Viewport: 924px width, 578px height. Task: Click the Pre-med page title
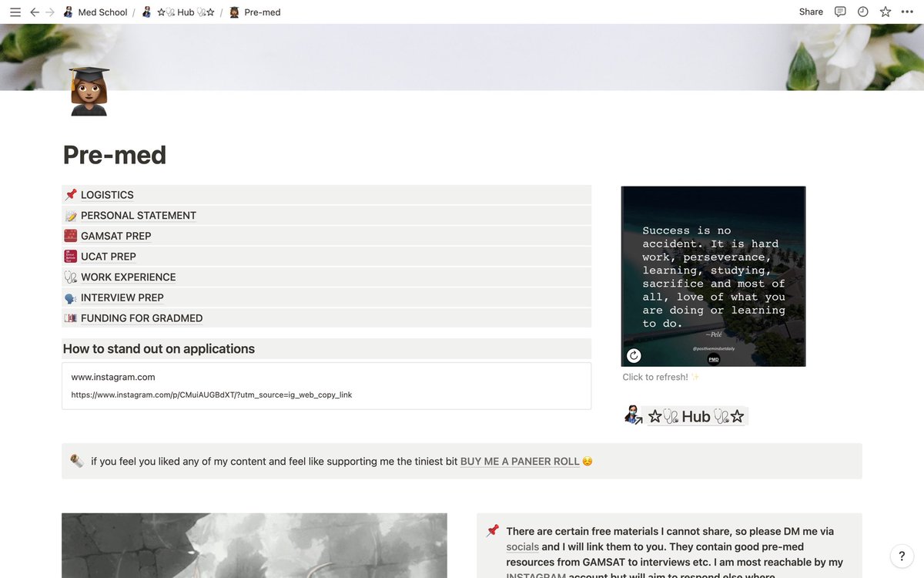(115, 155)
